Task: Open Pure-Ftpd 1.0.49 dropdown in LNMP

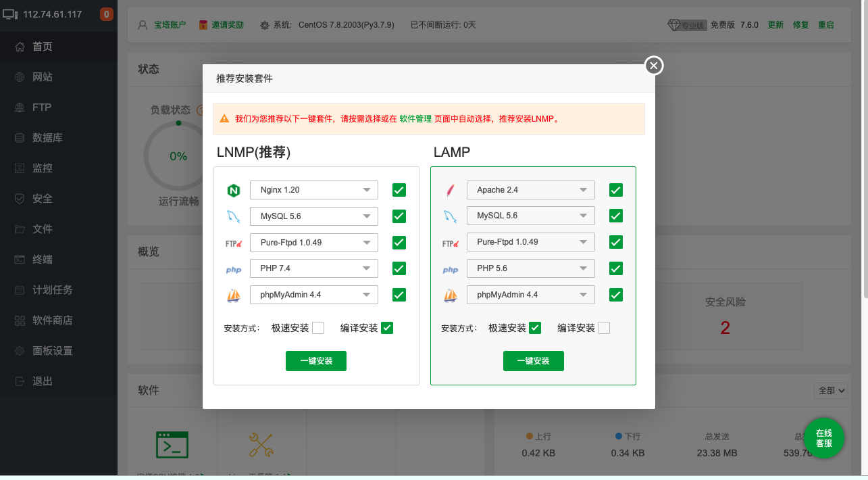Action: point(314,242)
